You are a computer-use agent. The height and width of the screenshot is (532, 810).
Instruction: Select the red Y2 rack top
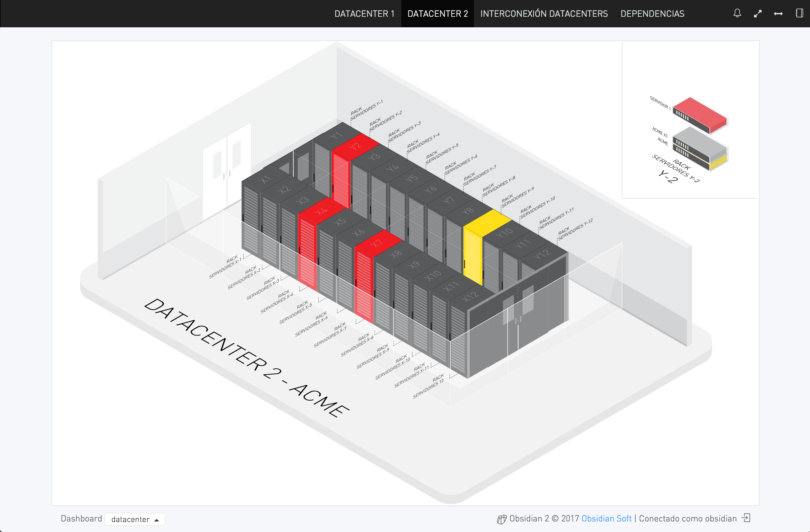tap(355, 146)
